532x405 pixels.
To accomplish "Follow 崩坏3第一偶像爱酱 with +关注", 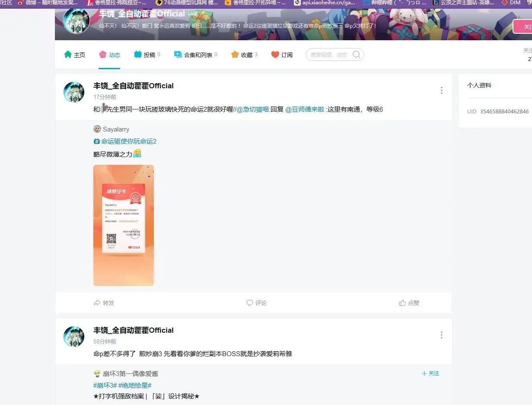I will pyautogui.click(x=430, y=373).
